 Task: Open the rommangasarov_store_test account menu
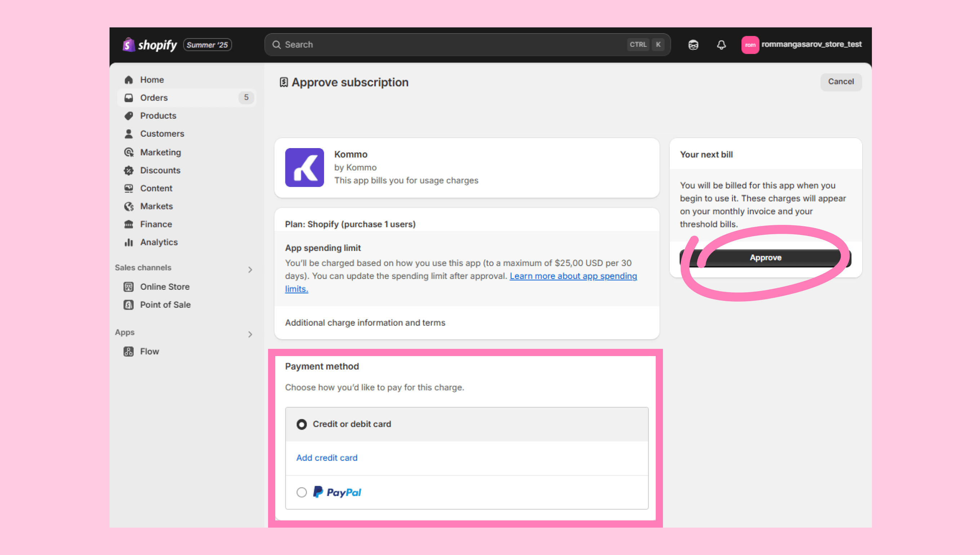(801, 45)
